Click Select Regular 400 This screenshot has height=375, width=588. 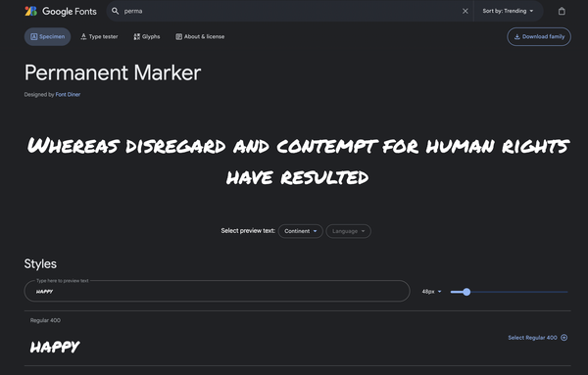click(538, 338)
